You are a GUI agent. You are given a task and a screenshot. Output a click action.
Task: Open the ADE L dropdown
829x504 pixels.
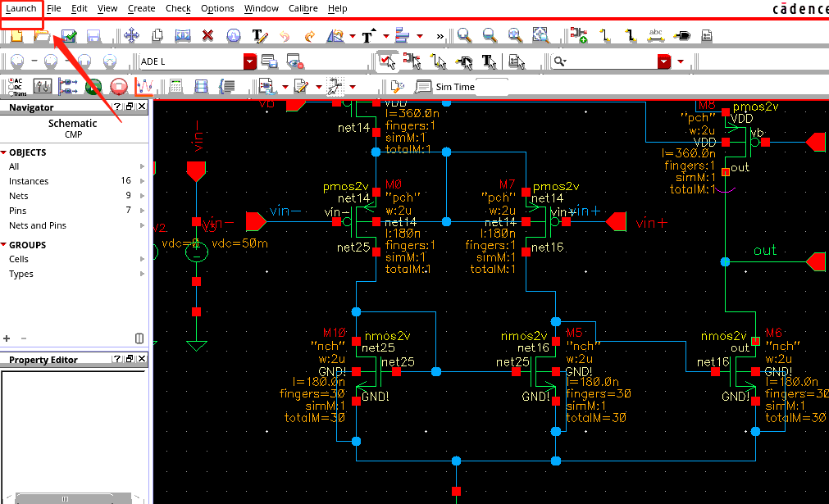point(249,62)
